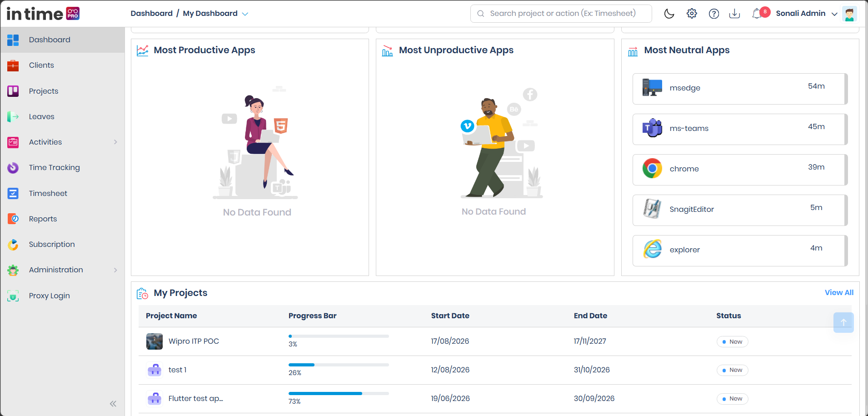Open Projects in the sidebar

click(x=63, y=91)
